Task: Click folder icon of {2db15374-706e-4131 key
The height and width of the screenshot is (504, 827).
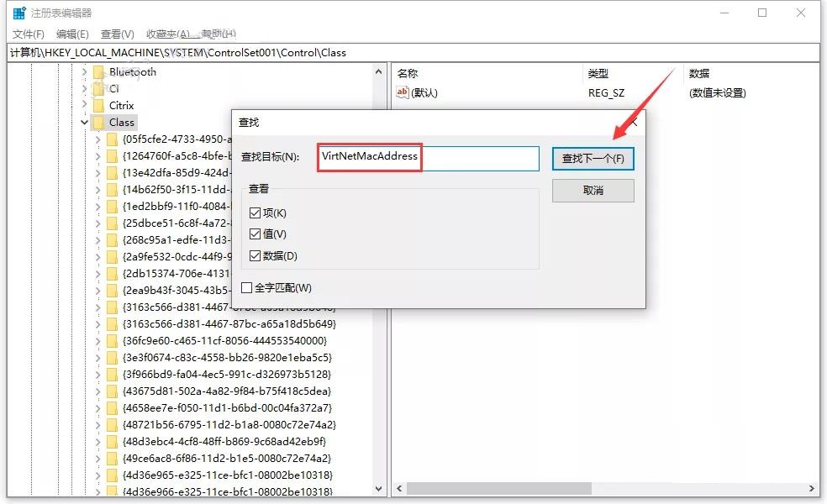Action: (112, 274)
